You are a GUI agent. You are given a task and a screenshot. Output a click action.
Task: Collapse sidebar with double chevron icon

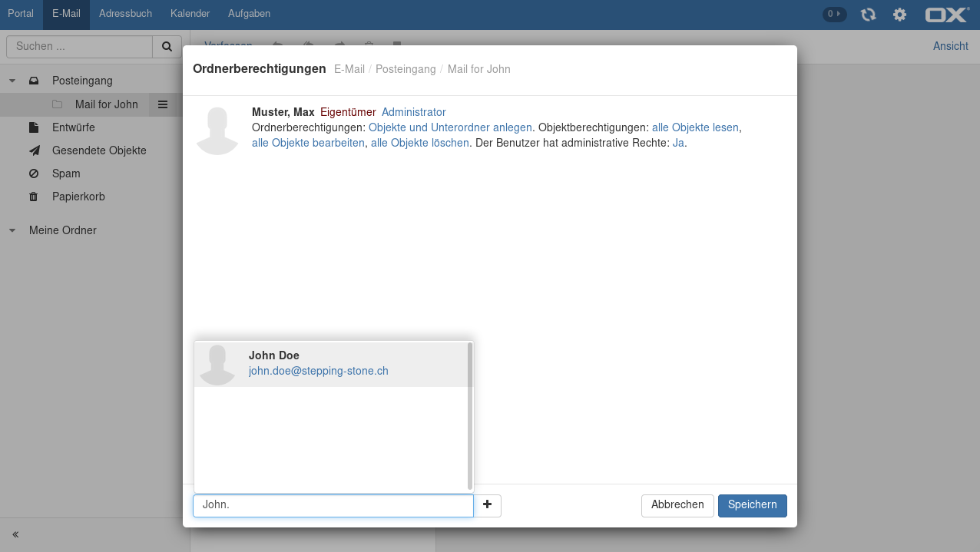15,534
